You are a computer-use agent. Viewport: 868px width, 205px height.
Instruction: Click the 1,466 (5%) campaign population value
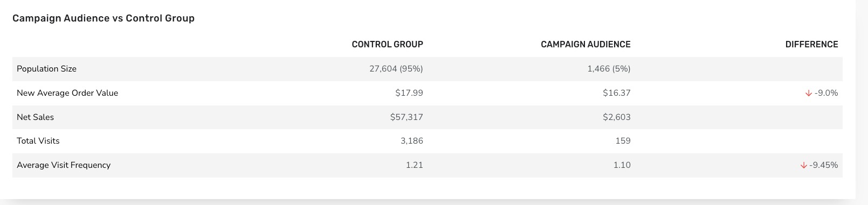(609, 69)
